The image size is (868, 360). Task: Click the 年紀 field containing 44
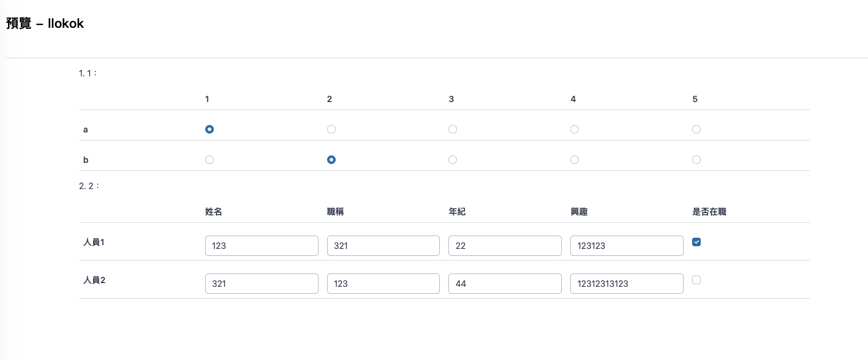pos(505,284)
